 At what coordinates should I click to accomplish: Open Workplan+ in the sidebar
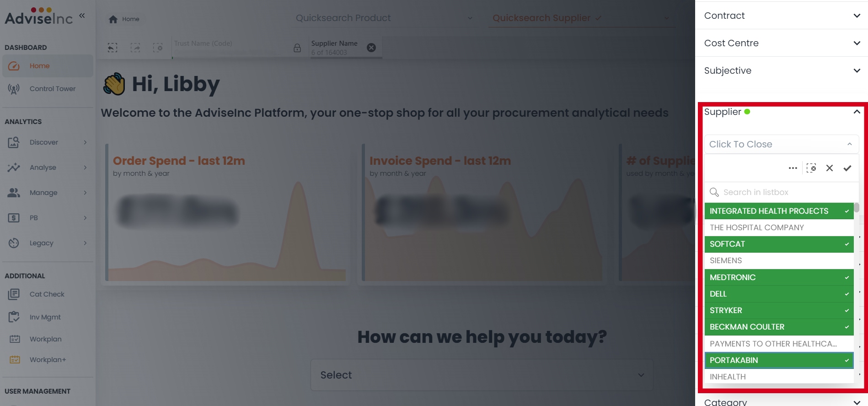[48, 360]
